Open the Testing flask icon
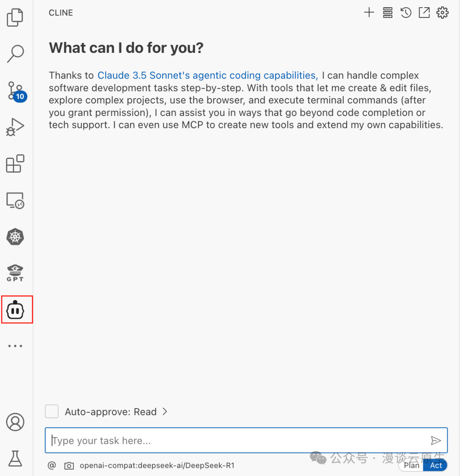The height and width of the screenshot is (476, 460). [x=15, y=459]
